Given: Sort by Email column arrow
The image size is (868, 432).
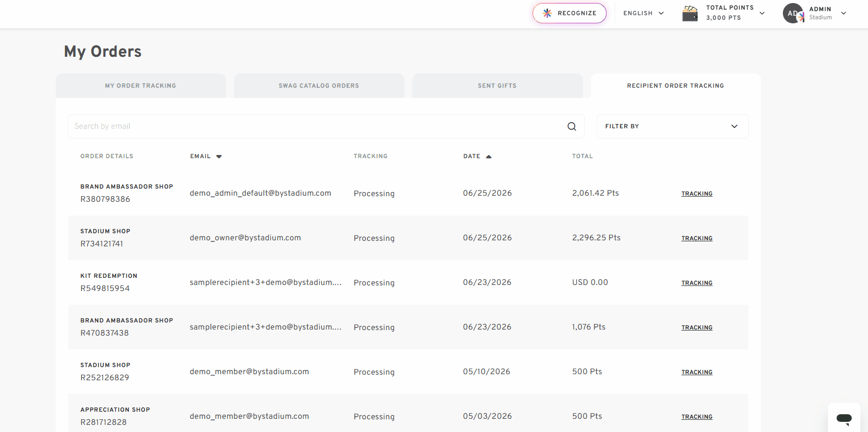Looking at the screenshot, I should (x=219, y=157).
